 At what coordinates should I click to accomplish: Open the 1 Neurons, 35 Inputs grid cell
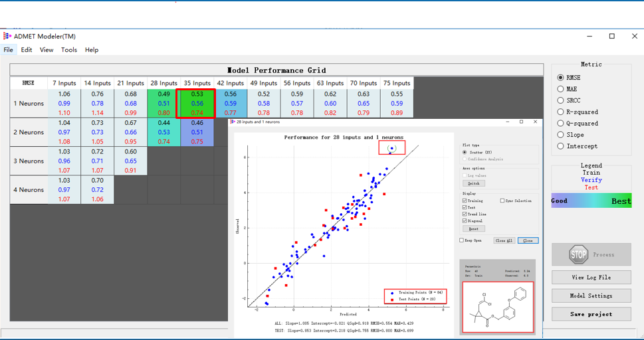[197, 104]
